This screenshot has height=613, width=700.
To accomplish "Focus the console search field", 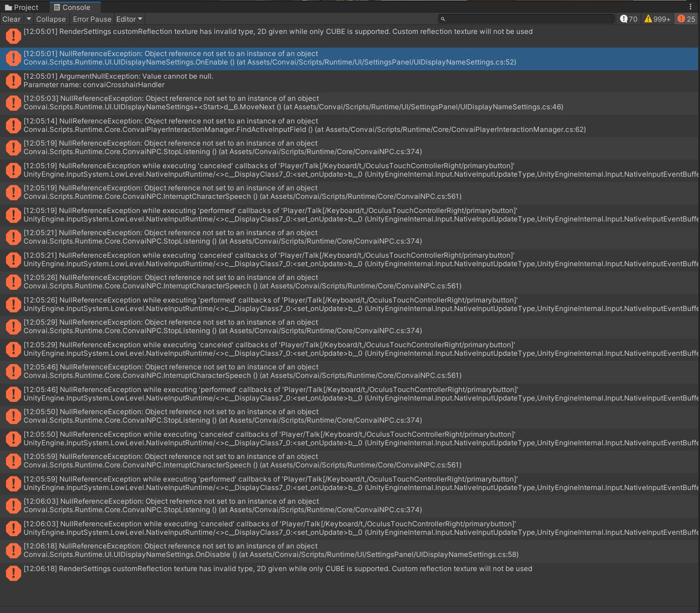I will 527,19.
